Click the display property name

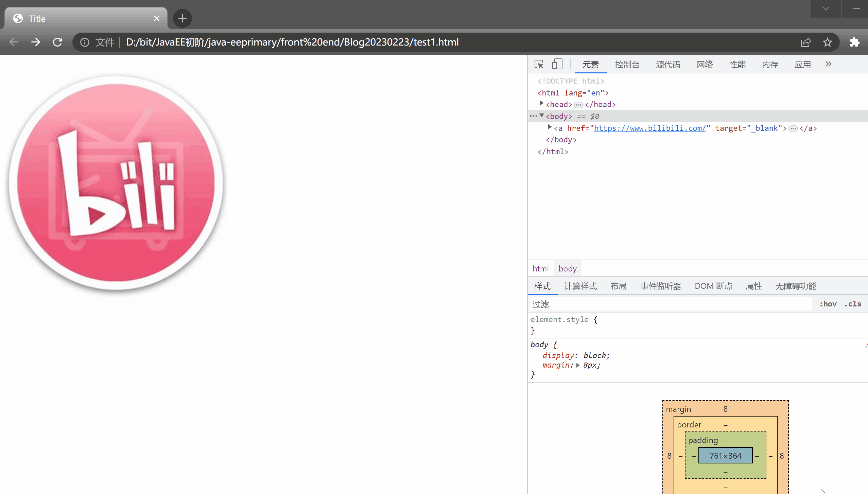(x=558, y=355)
